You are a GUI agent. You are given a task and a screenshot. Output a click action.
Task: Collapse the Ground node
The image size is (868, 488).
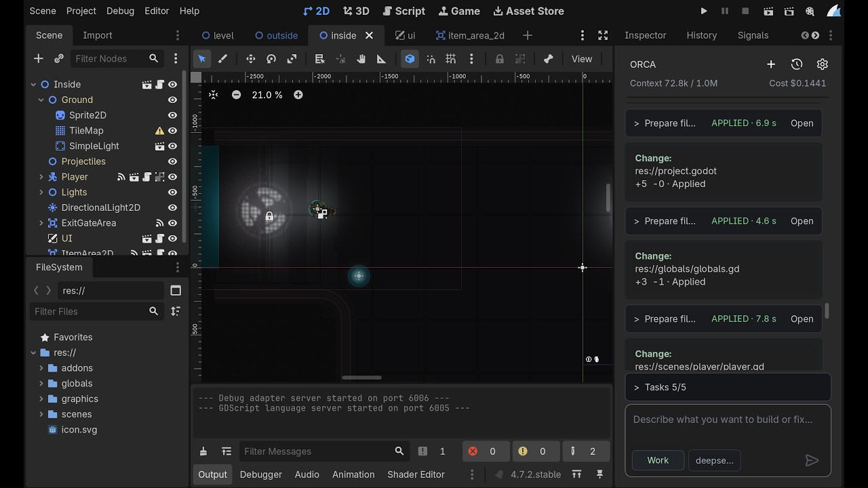(x=41, y=100)
